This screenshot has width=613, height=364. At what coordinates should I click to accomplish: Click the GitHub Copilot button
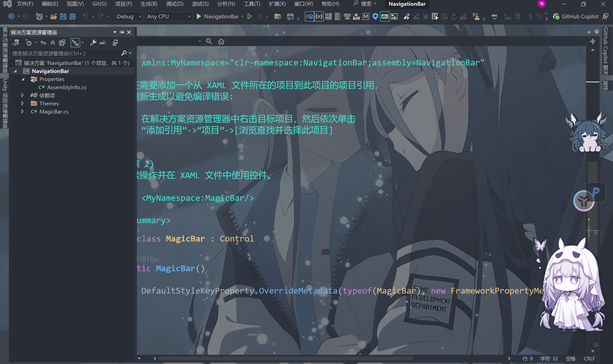(x=576, y=16)
